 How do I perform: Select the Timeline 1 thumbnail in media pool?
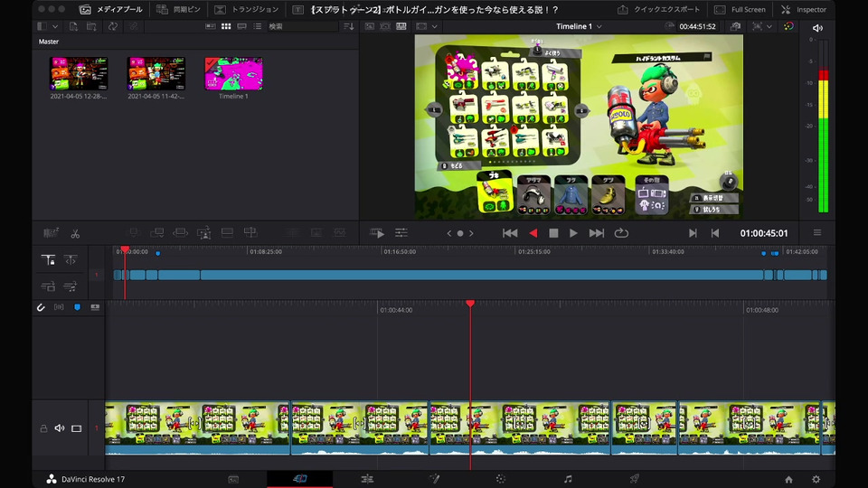click(232, 75)
